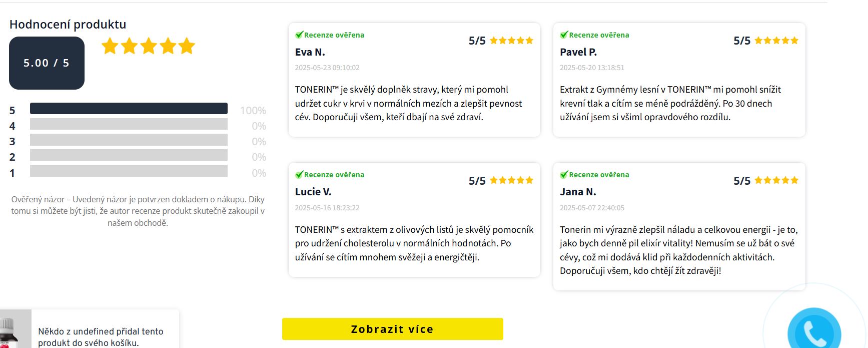Click the verified checkmark on Pavel P.'s review
868x348 pixels.
(564, 35)
